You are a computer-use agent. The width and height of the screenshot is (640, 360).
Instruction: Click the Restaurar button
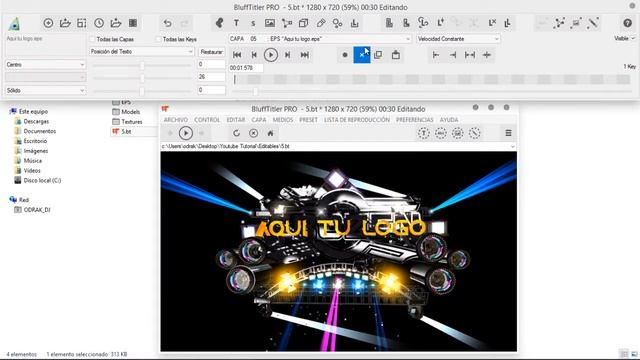click(x=211, y=52)
